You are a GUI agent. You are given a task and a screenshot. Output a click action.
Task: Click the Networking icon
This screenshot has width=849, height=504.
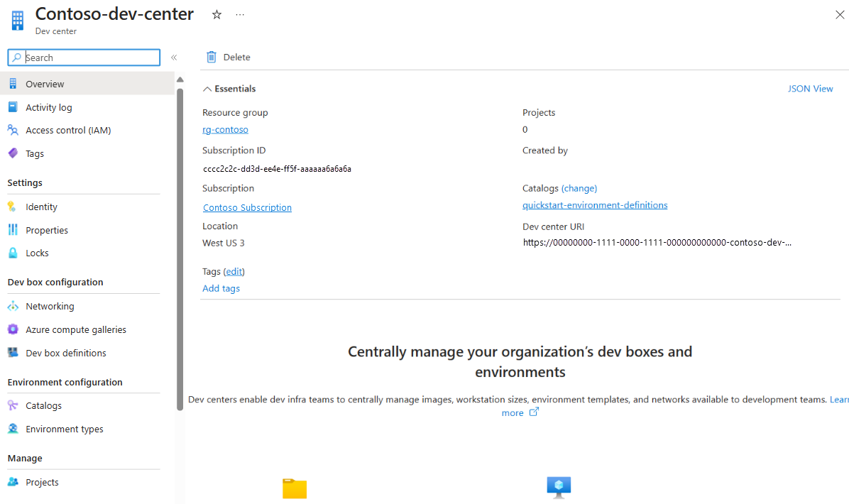coord(13,306)
